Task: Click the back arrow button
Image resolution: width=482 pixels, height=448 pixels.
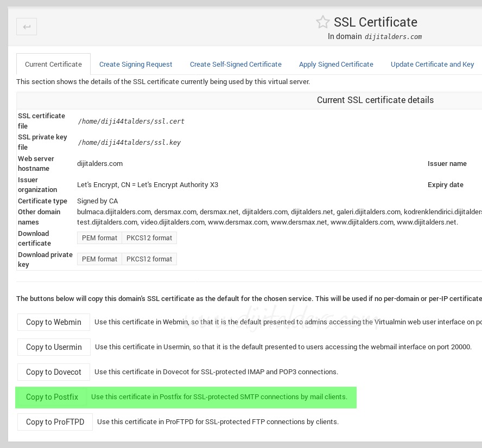Action: tap(27, 27)
